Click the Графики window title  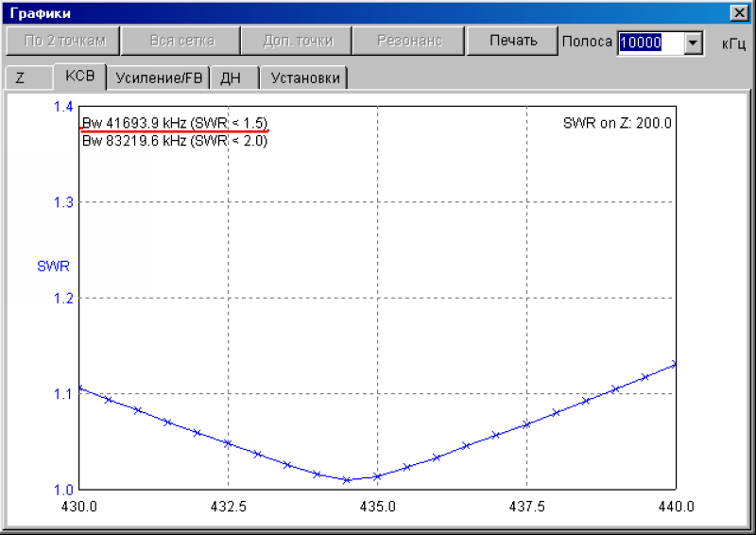pos(40,13)
